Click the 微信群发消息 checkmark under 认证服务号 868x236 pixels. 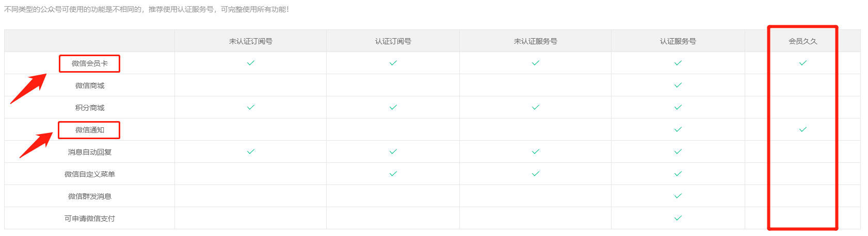click(x=678, y=196)
